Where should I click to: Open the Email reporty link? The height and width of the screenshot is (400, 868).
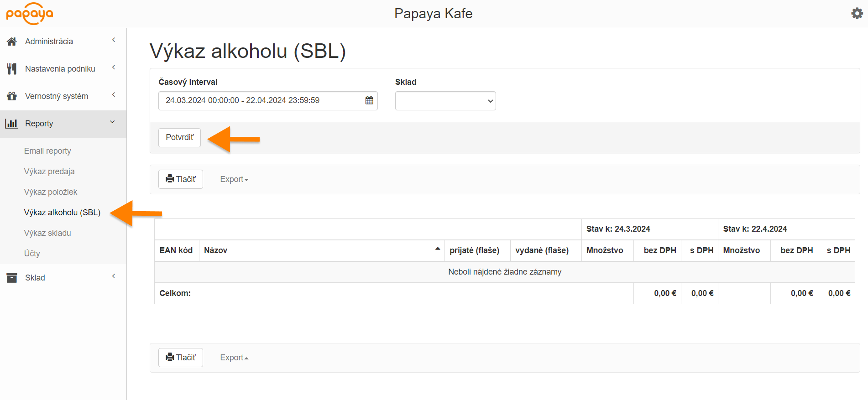coord(47,151)
